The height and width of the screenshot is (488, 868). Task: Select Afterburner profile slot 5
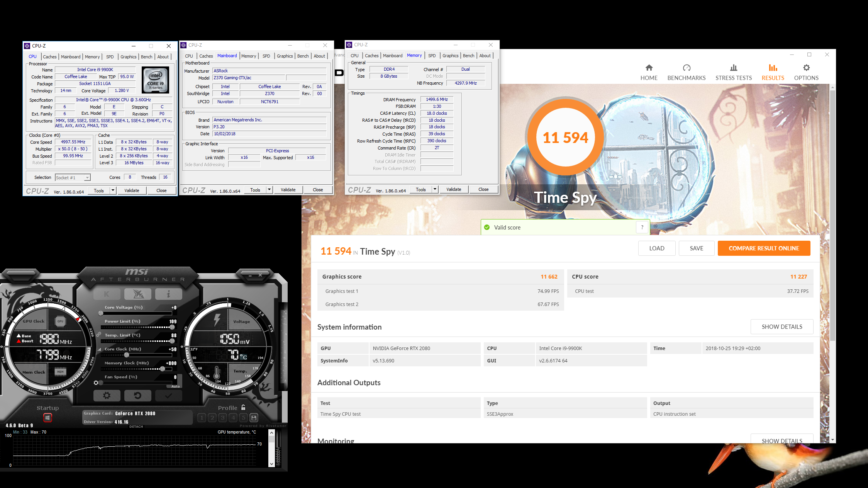243,418
